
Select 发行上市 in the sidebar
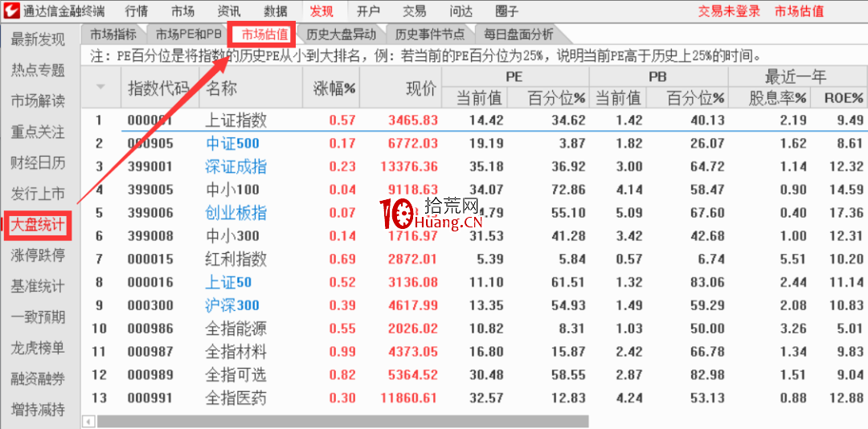click(x=39, y=193)
